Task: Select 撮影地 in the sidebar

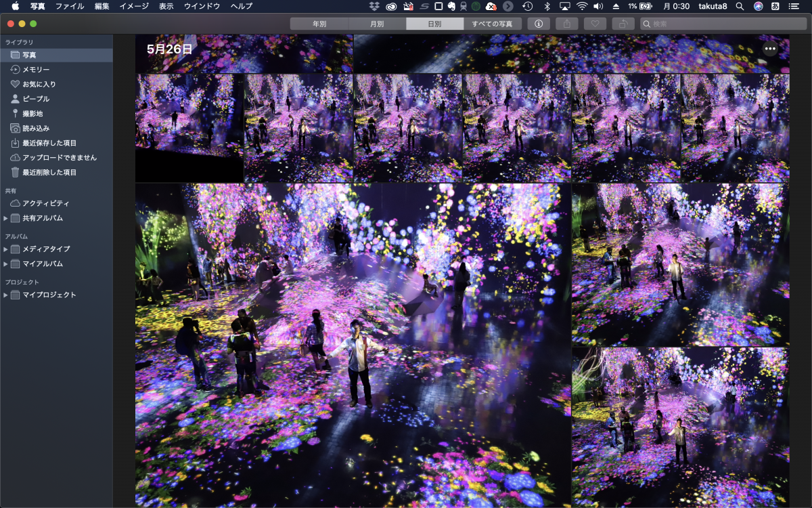Action: [x=32, y=114]
